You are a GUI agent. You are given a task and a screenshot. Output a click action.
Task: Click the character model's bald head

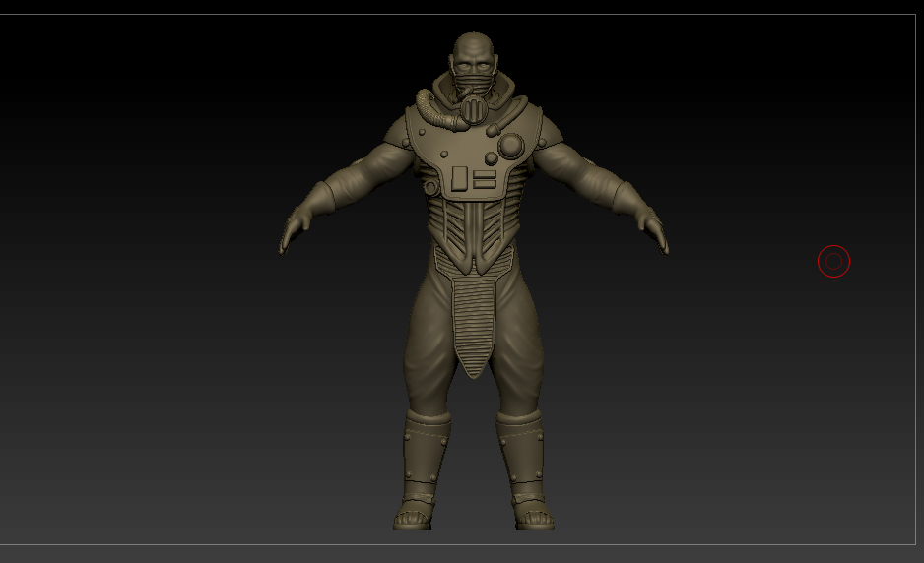click(474, 54)
